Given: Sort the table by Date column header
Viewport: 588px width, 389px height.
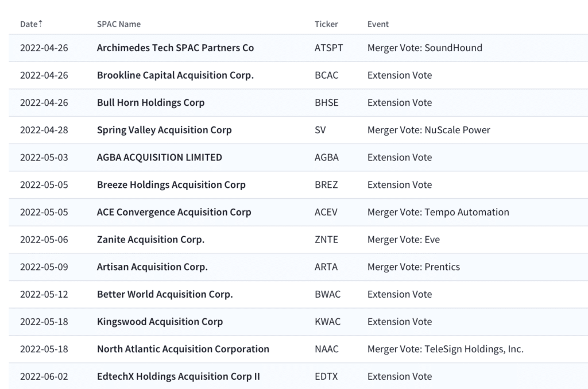Looking at the screenshot, I should [29, 24].
